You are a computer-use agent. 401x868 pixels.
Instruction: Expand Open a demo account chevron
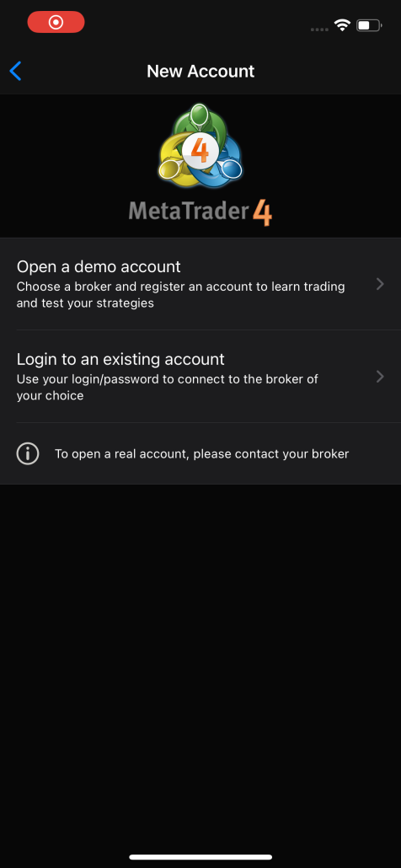[380, 284]
